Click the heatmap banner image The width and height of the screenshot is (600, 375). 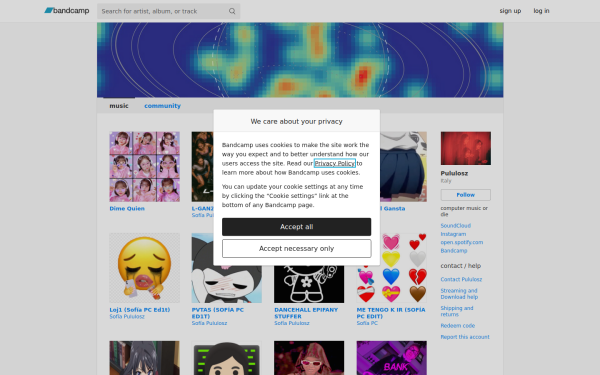point(300,60)
